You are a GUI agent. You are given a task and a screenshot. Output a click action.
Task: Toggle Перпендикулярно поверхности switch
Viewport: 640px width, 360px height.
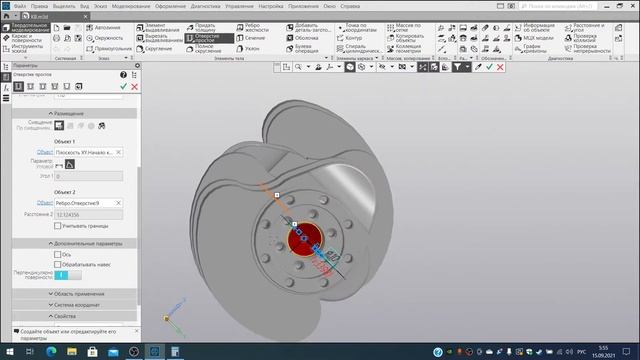(68, 275)
